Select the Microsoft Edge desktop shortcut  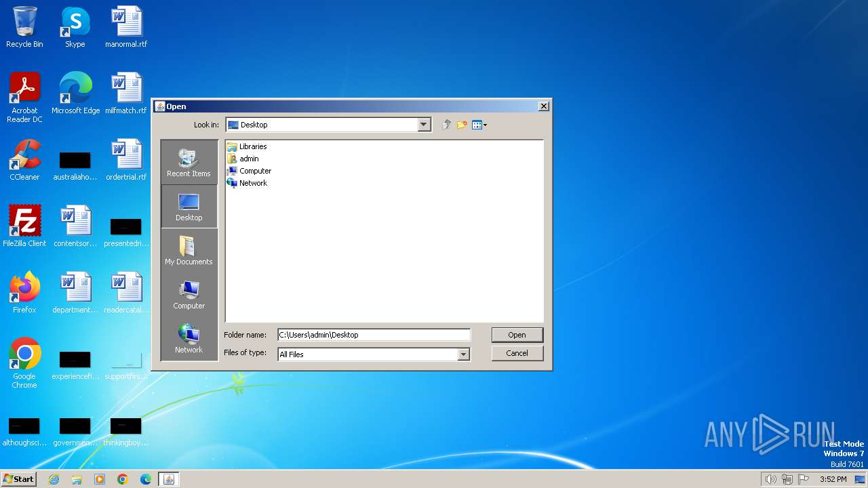pos(75,94)
